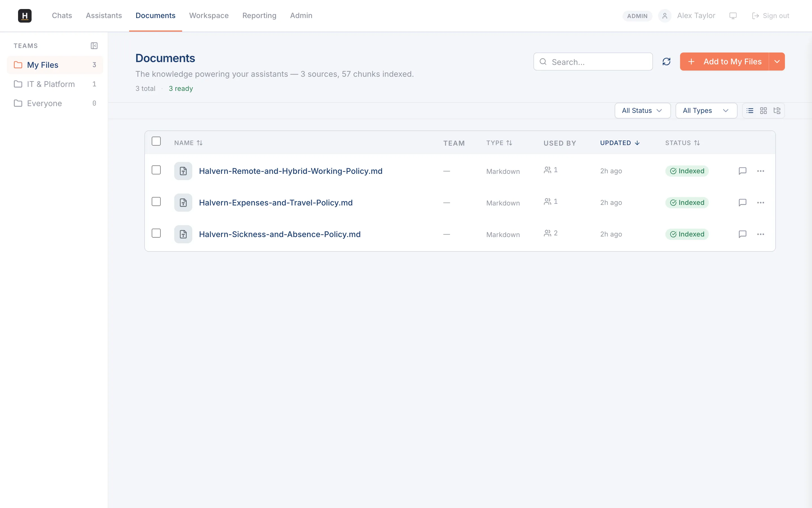Viewport: 812px width, 508px height.
Task: Sort by Updated column
Action: [620, 143]
